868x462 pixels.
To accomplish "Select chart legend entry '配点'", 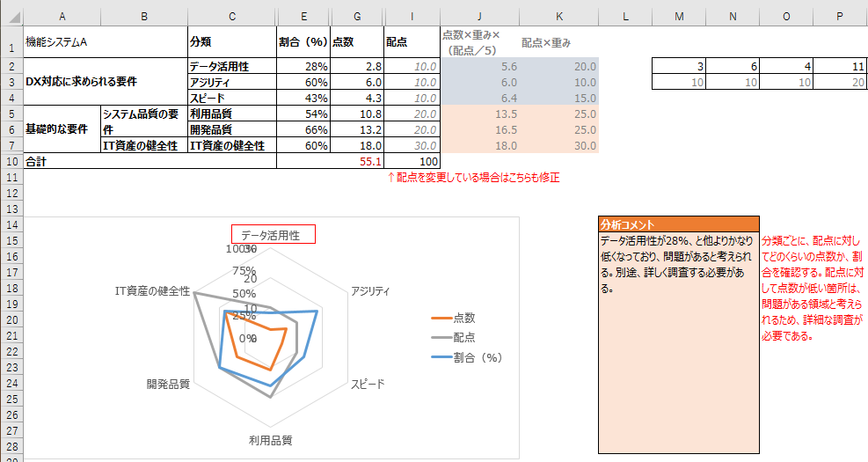I will coord(454,337).
